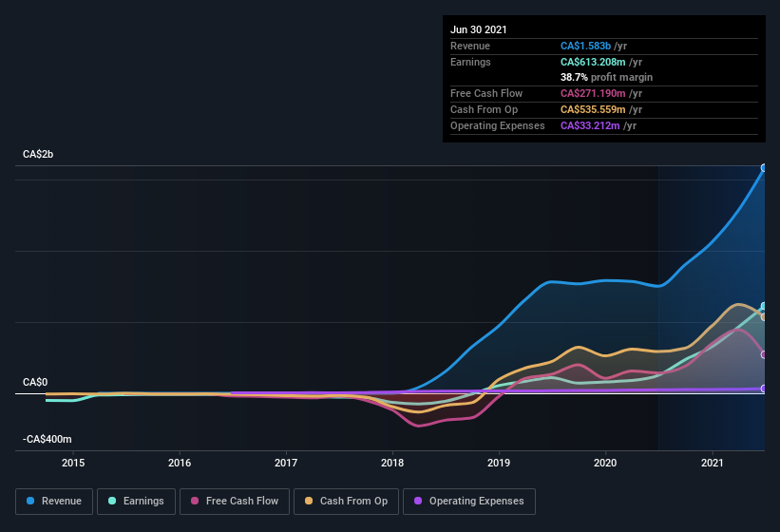Click the purple Operating Expenses legend dot
Screen dimensions: 780x532
418,501
